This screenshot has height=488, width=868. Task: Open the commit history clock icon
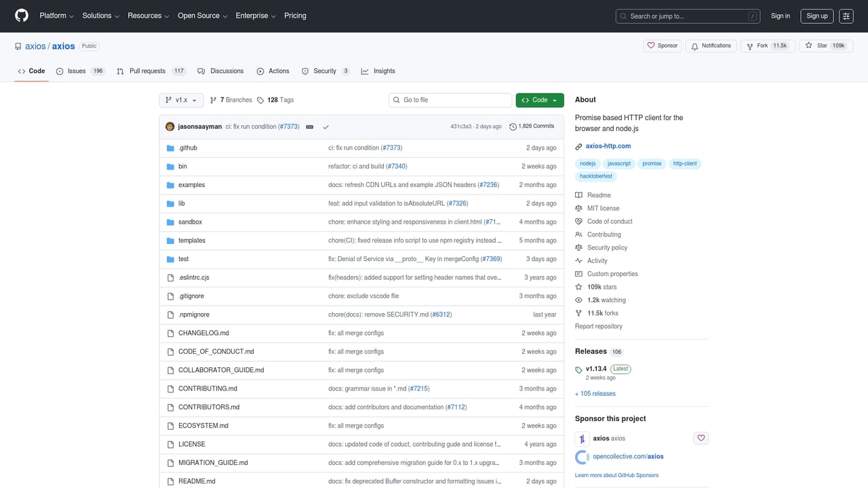513,126
